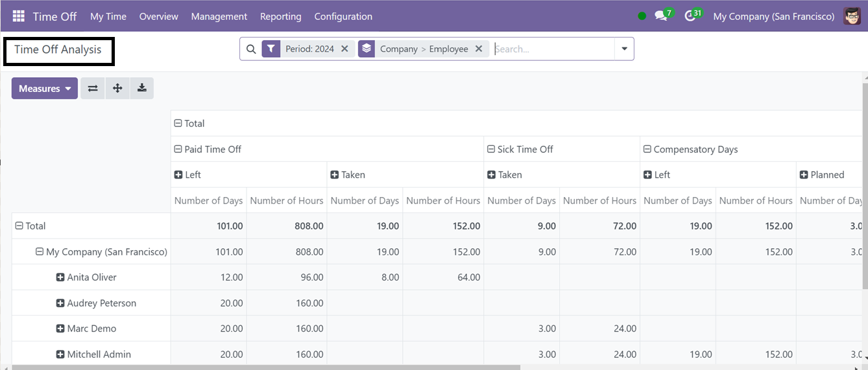Viewport: 868px width, 370px height.
Task: Focus the Search input field
Action: pos(553,49)
